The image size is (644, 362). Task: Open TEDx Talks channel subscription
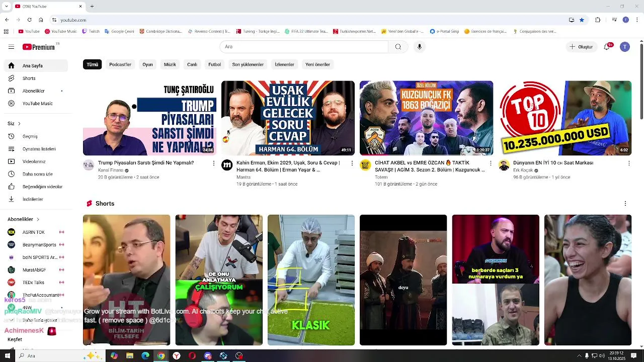tap(36, 283)
